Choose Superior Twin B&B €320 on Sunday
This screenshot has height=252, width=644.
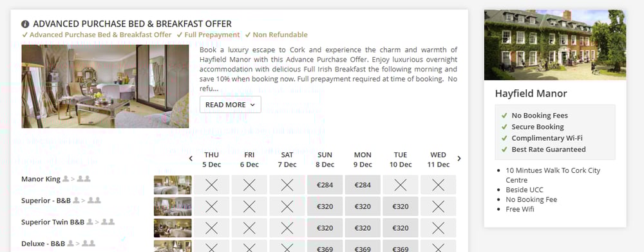click(x=325, y=228)
